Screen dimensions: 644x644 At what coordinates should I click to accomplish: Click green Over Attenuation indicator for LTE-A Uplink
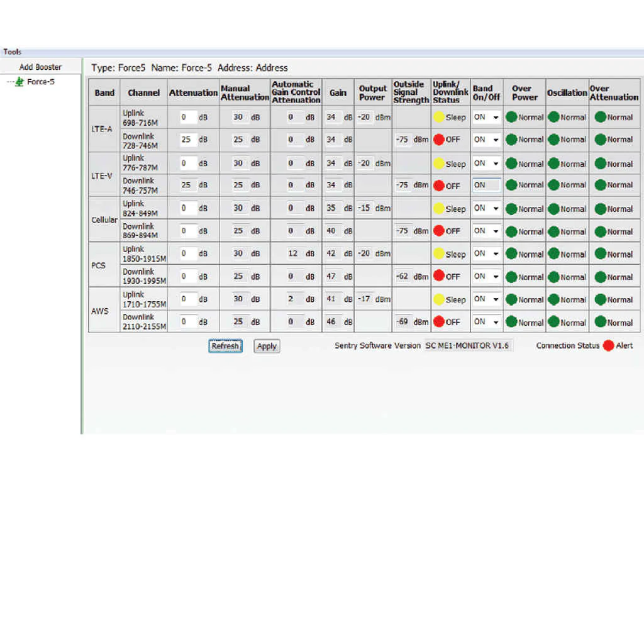[x=601, y=117]
